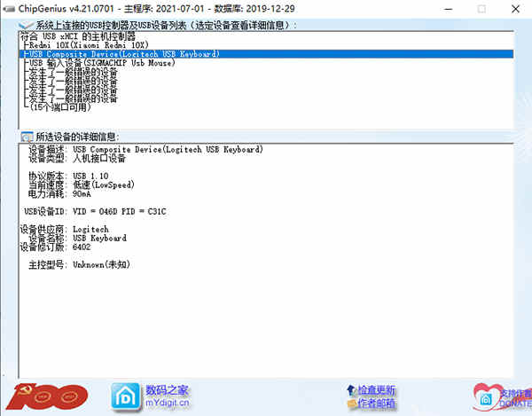Image resolution: width=532 pixels, height=416 pixels.
Task: Open the mYdigit house logo icon
Action: pyautogui.click(x=126, y=397)
